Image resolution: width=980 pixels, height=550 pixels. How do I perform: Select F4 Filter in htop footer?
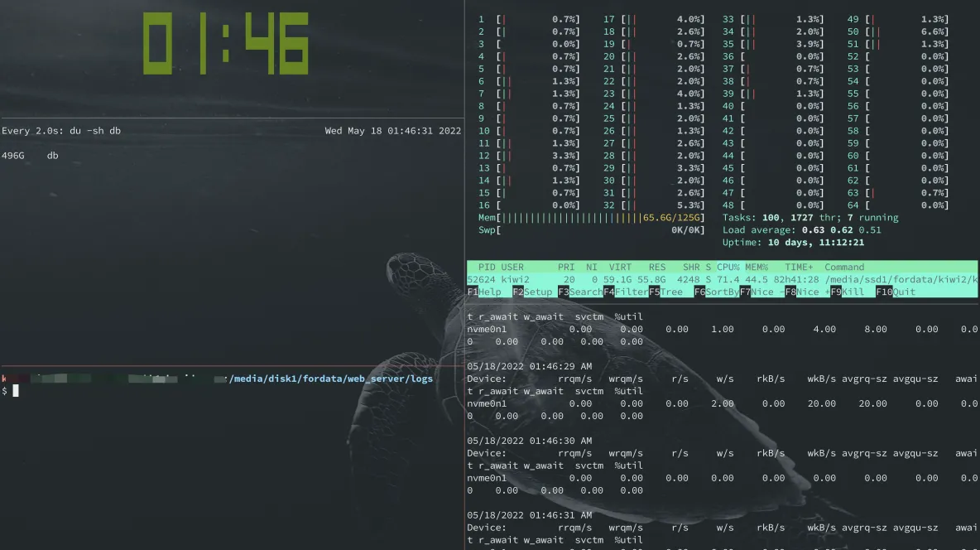coord(627,292)
